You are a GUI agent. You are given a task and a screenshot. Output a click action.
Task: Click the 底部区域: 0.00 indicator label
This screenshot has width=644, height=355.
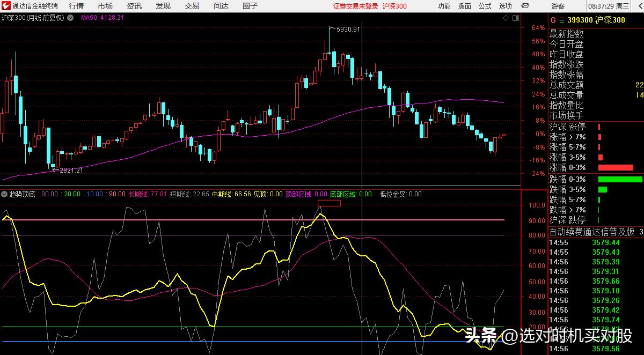point(350,194)
